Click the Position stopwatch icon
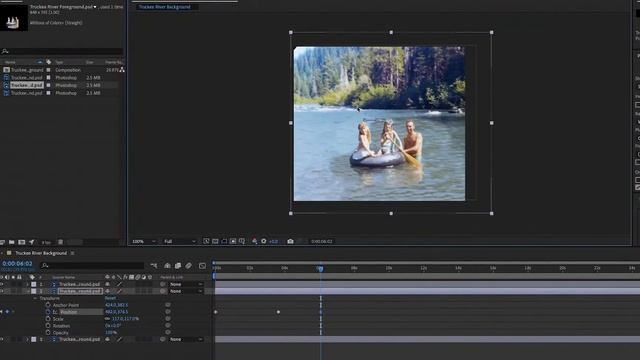The image size is (640, 360). click(x=48, y=312)
